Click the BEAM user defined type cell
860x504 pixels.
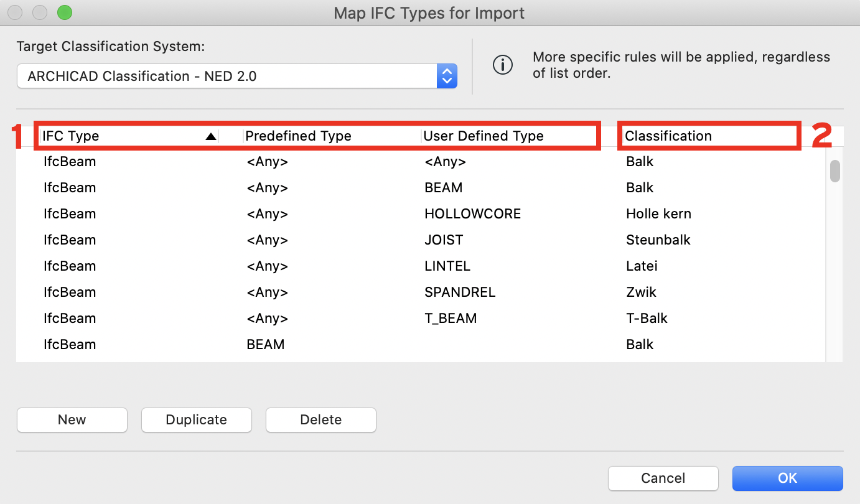tap(444, 187)
